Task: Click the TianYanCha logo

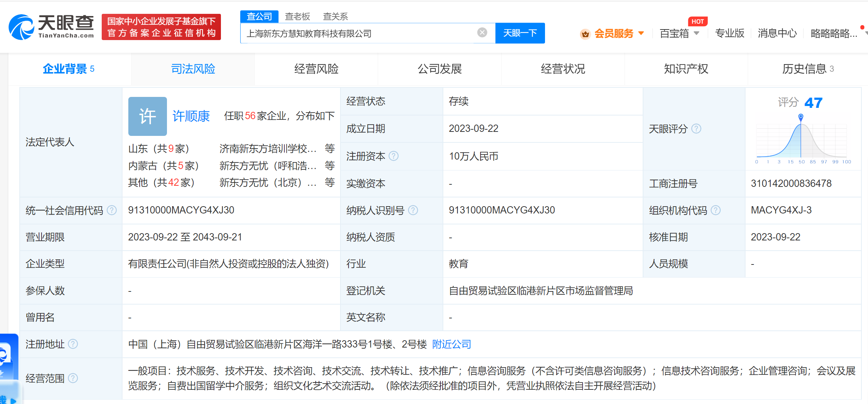Action: coord(51,27)
